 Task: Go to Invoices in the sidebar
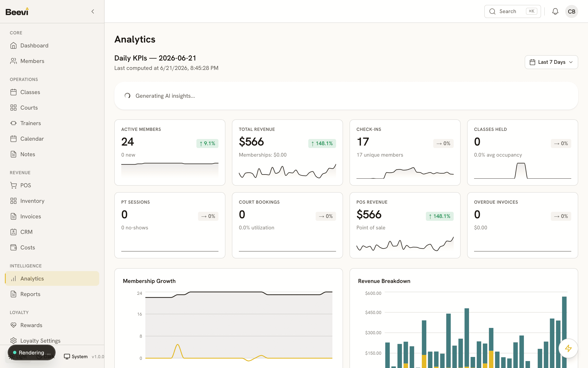52,216
